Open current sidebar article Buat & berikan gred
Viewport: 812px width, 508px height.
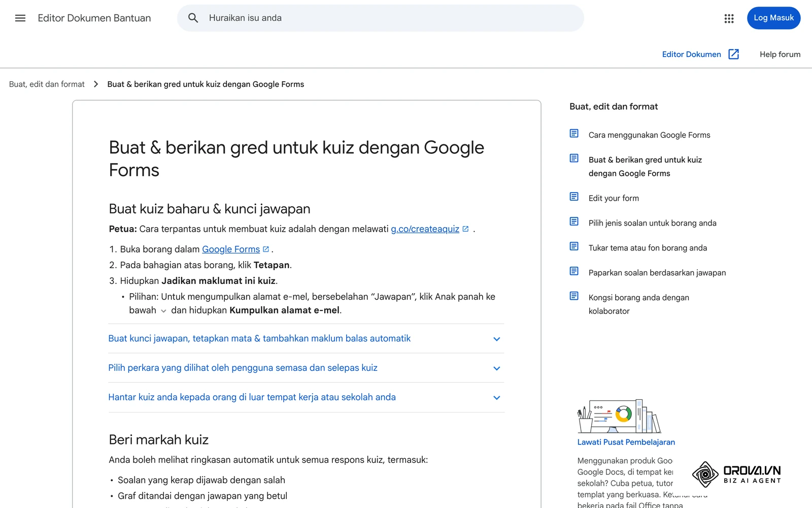tap(645, 167)
